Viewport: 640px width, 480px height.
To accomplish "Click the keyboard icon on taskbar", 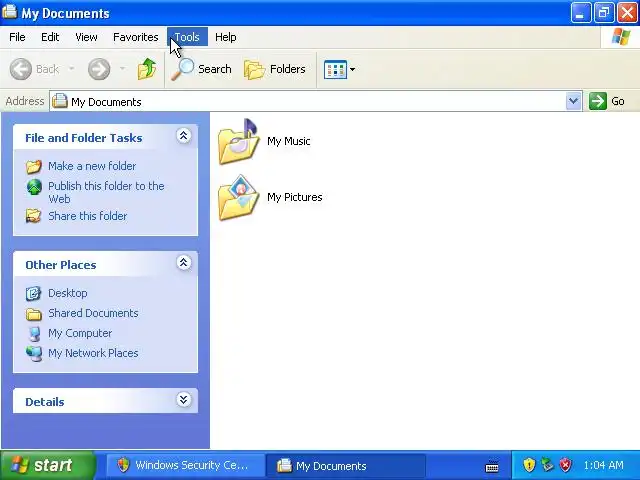I will [x=492, y=466].
